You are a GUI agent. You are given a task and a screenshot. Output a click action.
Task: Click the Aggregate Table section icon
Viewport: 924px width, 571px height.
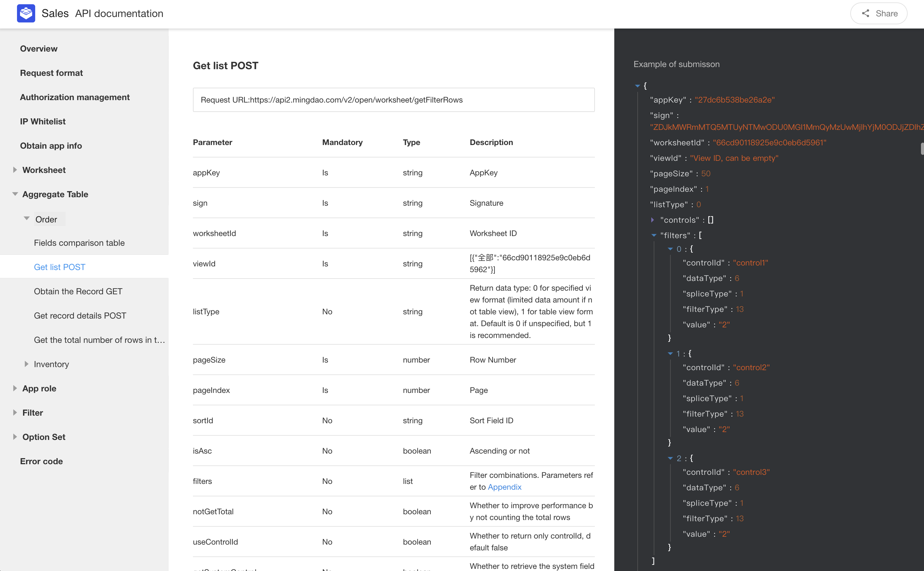coord(15,194)
